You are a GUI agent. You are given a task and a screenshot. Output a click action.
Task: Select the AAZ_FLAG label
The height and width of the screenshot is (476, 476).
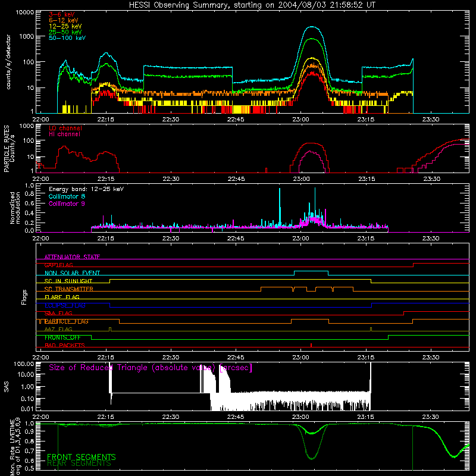58,330
